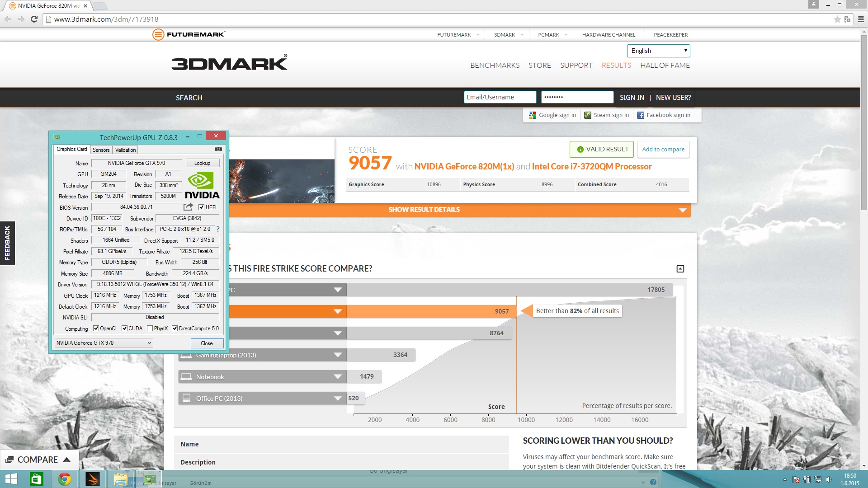This screenshot has height=488, width=868.
Task: Click the NEW USER? link
Action: click(x=673, y=98)
